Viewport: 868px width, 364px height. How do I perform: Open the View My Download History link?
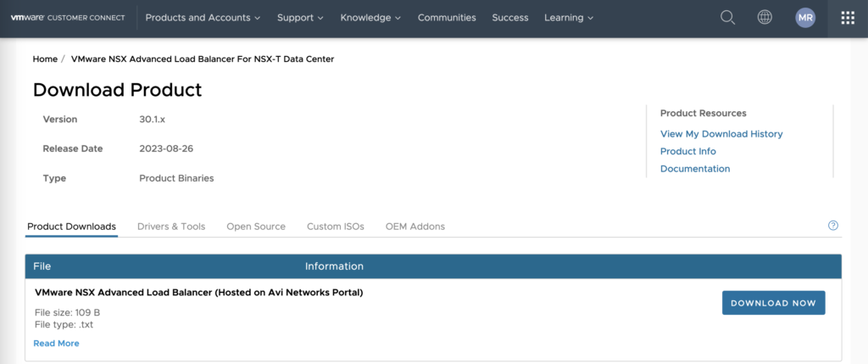click(721, 134)
